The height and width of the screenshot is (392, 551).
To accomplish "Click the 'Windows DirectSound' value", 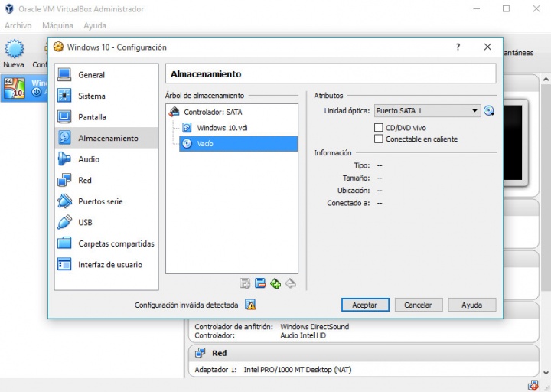I will 315,327.
